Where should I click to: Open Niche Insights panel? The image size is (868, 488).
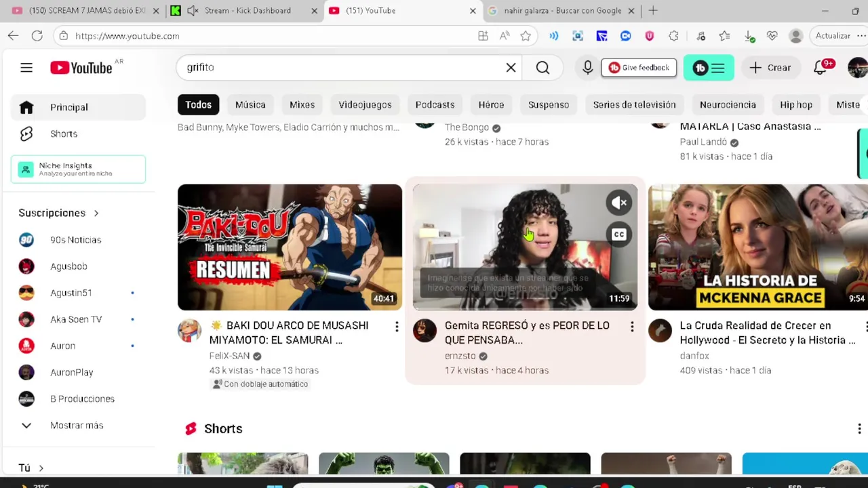coord(78,169)
